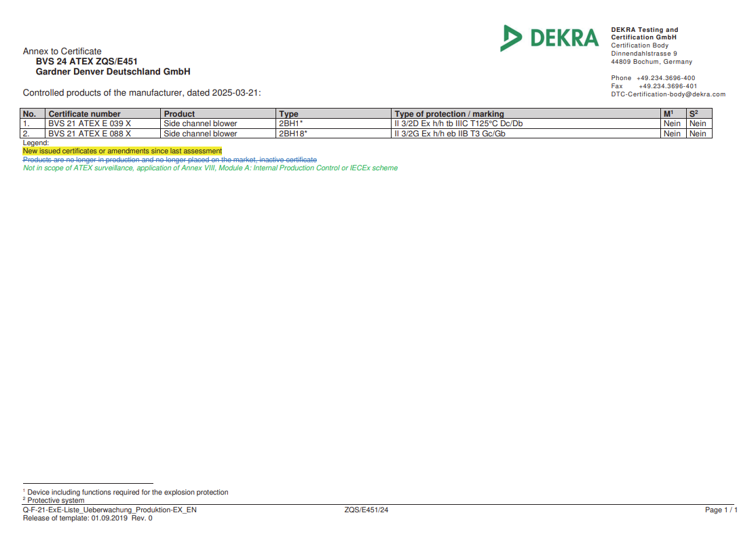Click footer filename 'Q-F-21-ExE-Liste_Ueberwachung_Produktion-EX_EN'
Screen dimensions: 756x534
coord(109,510)
